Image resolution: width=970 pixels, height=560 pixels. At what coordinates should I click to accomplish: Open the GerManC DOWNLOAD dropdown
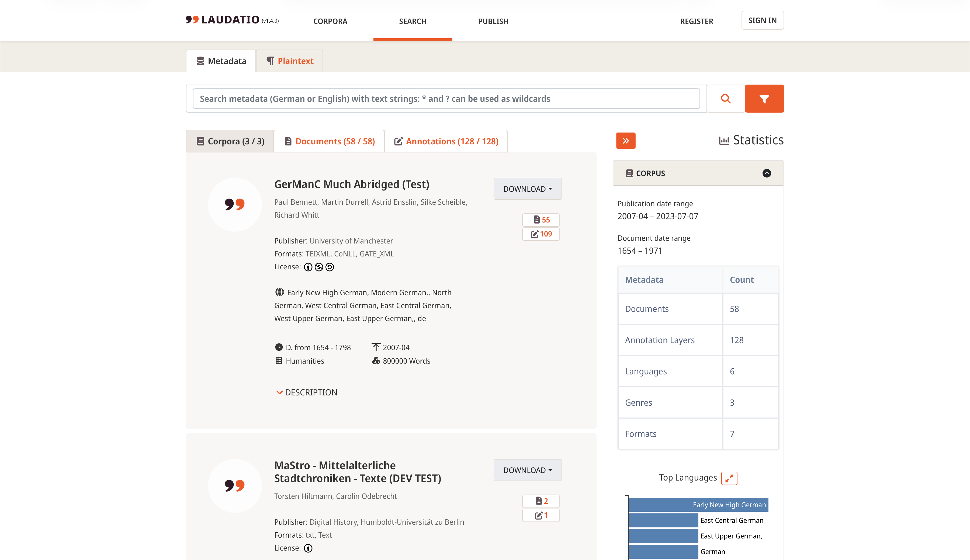tap(528, 189)
